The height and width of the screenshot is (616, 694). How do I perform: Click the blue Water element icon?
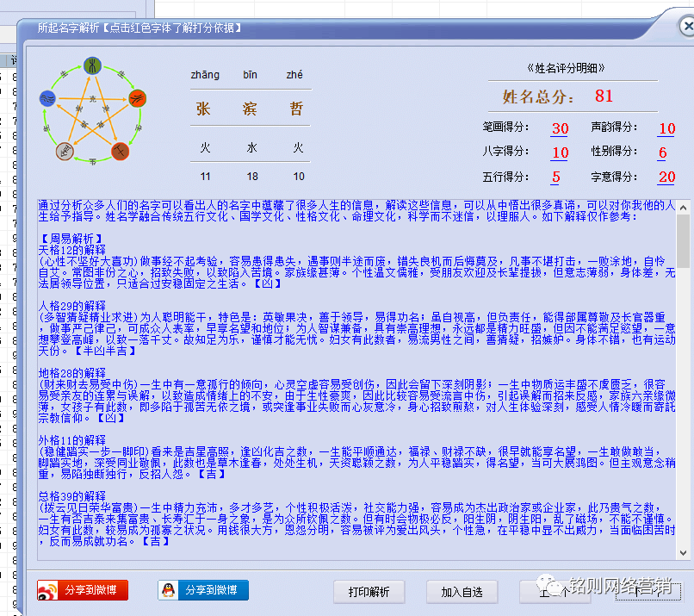point(48,98)
